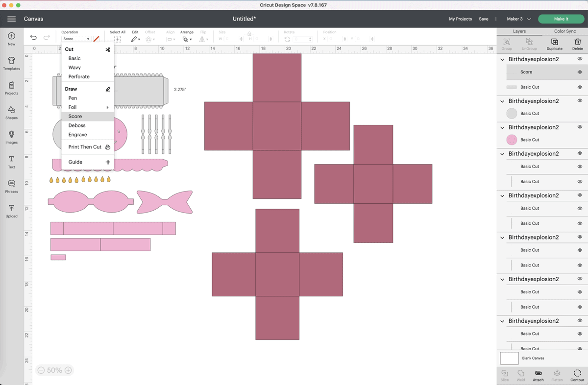This screenshot has width=588, height=385.
Task: Click the Make It button
Action: pos(561,19)
